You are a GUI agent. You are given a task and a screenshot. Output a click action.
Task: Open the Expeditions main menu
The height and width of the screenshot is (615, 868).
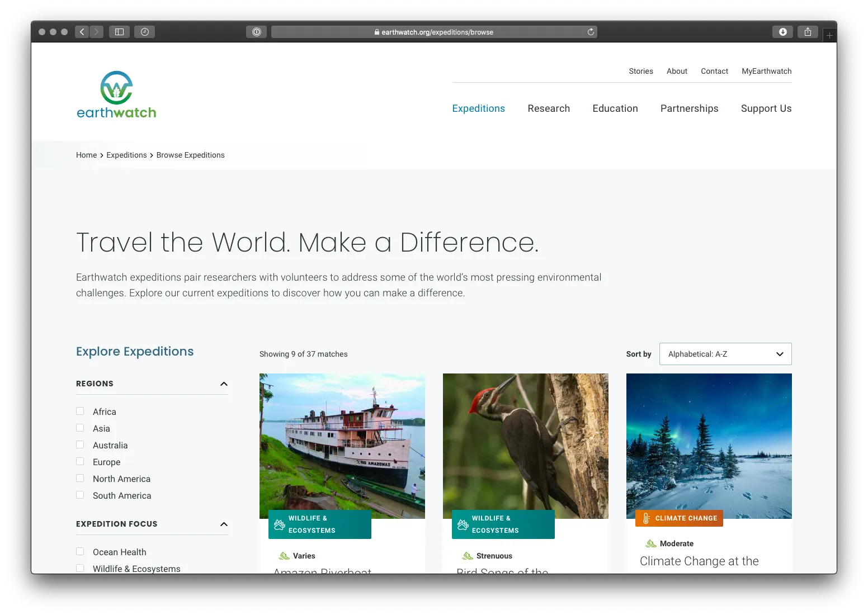tap(478, 108)
